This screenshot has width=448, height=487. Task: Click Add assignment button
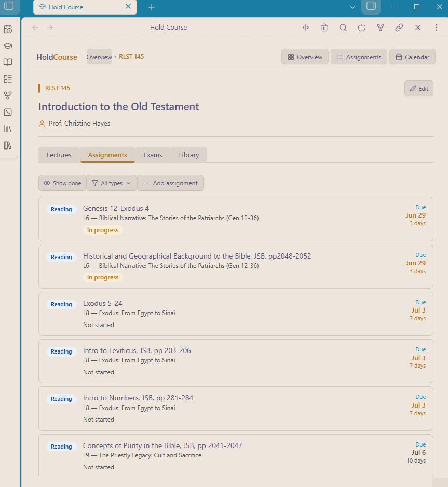(170, 183)
